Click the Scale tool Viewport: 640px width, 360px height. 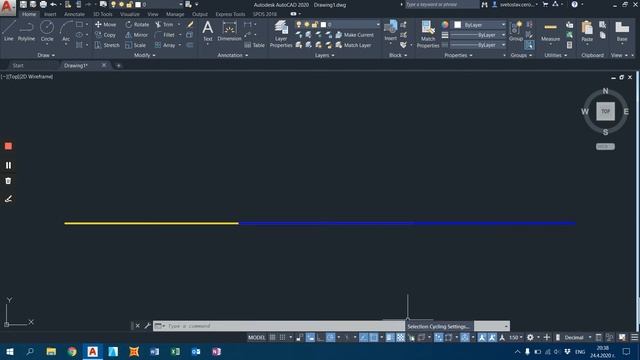click(x=136, y=45)
